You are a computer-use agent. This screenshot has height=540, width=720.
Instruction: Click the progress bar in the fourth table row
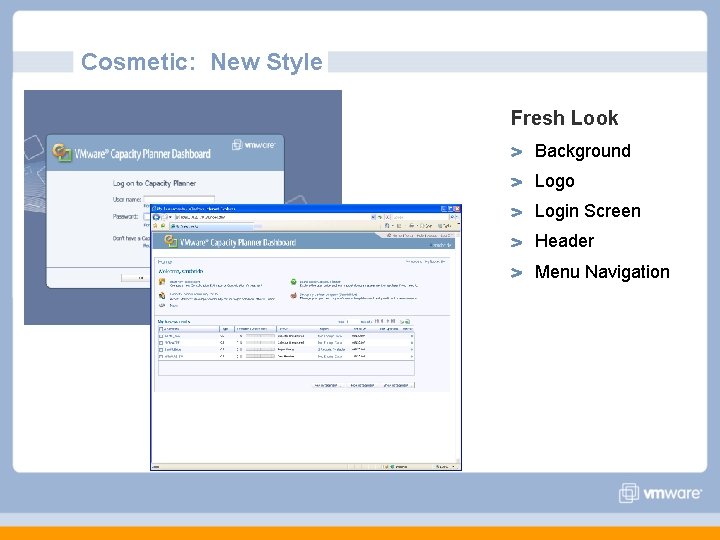coord(260,356)
